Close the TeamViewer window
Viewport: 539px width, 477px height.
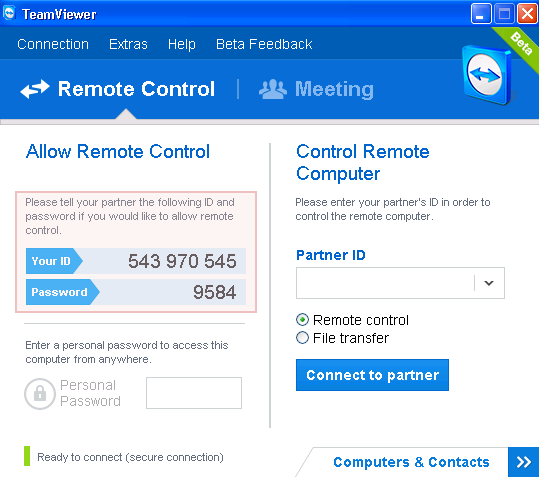tap(528, 14)
